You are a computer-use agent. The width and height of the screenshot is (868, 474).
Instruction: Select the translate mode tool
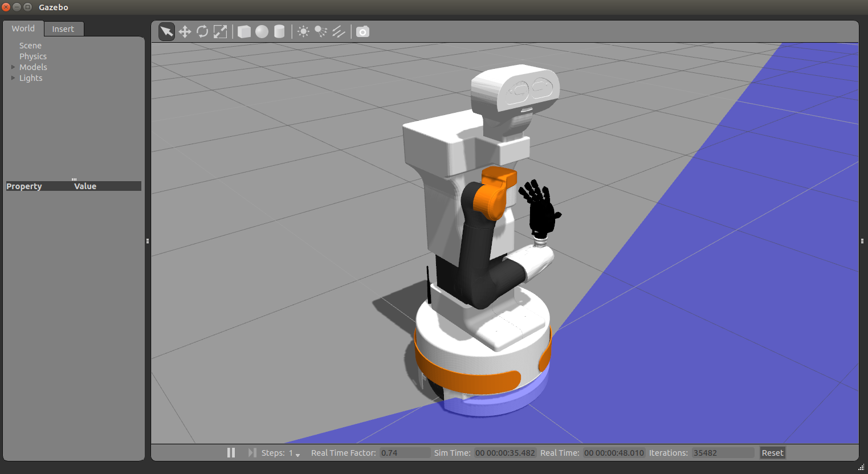185,31
